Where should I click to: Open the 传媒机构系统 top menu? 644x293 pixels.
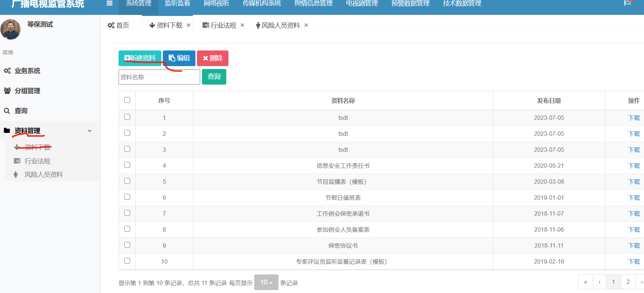click(x=262, y=4)
